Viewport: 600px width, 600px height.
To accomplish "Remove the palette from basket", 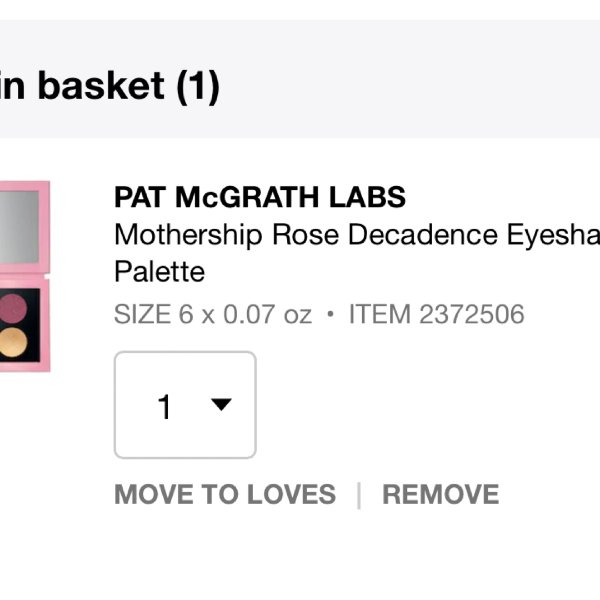I will coord(440,494).
